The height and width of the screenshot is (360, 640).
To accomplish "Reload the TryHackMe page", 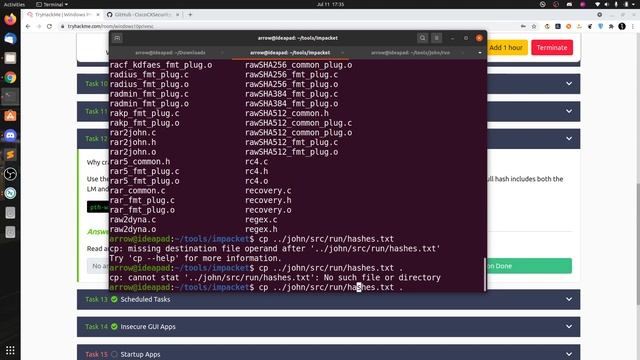I will click(49, 26).
